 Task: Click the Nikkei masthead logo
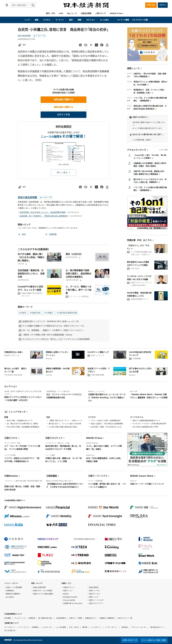click(x=86, y=5)
